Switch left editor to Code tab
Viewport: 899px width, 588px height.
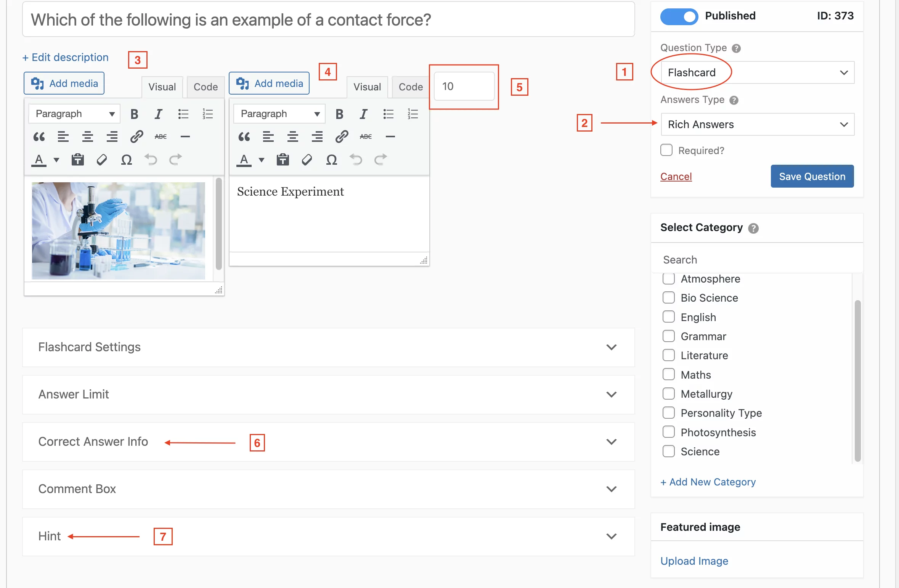pyautogui.click(x=205, y=87)
